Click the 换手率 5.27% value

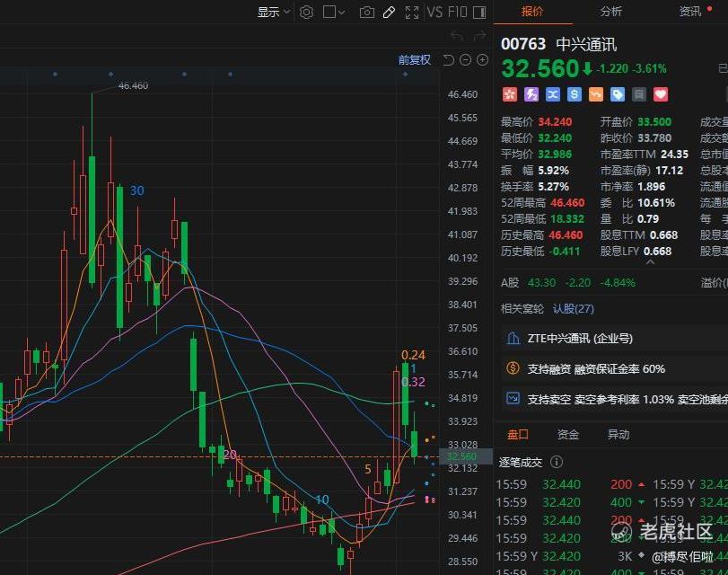(554, 187)
